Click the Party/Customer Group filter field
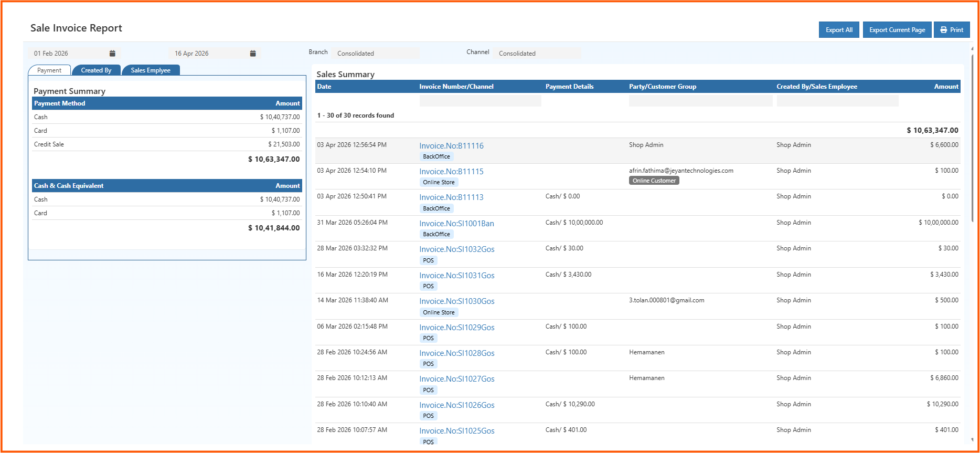Image resolution: width=980 pixels, height=453 pixels. pyautogui.click(x=700, y=101)
